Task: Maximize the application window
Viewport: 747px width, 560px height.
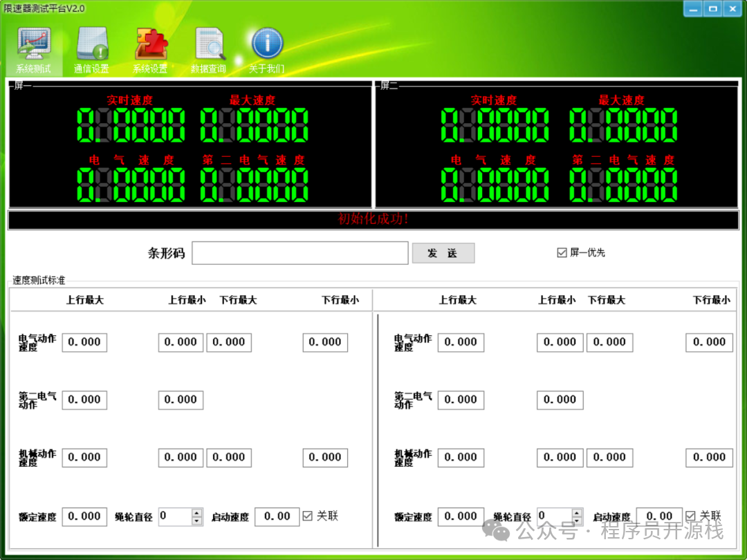Action: point(713,8)
